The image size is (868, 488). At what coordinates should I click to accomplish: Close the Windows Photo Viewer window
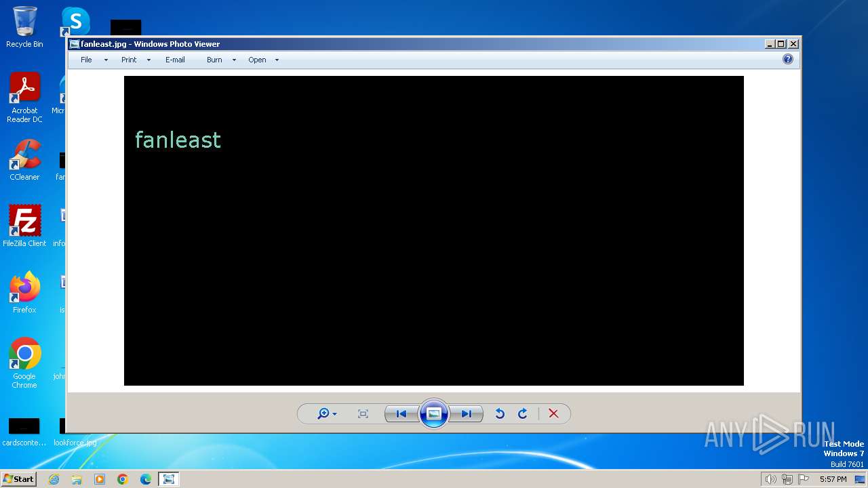pos(793,44)
